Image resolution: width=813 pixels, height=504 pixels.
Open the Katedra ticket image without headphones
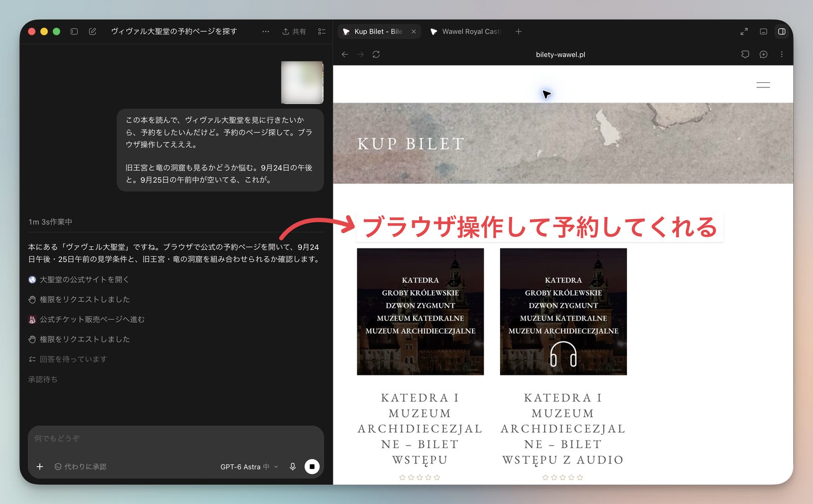pos(420,311)
